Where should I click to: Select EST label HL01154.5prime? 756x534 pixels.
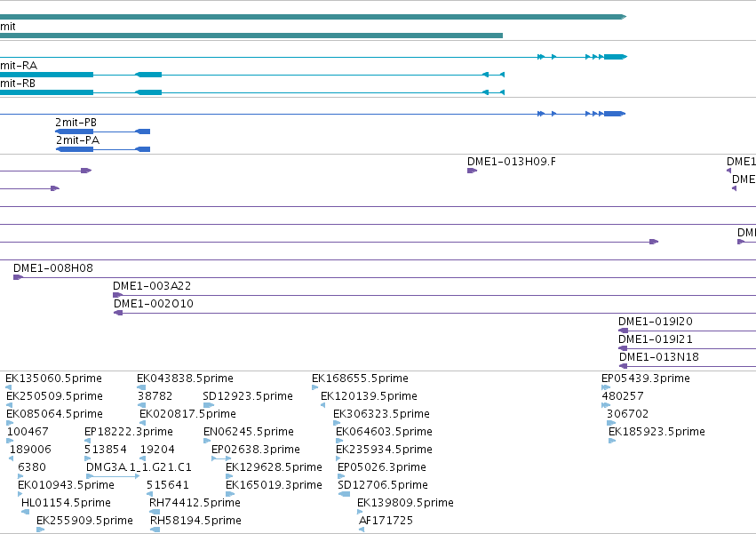66,503
